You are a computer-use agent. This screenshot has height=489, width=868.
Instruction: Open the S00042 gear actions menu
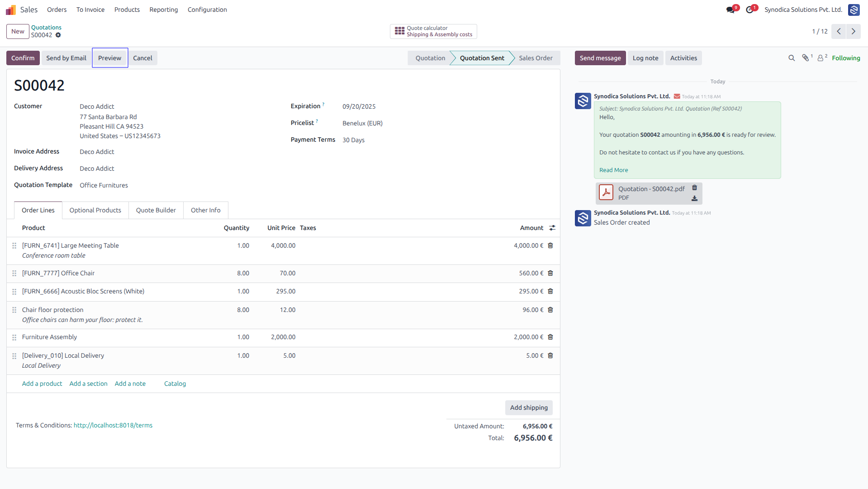(x=58, y=35)
